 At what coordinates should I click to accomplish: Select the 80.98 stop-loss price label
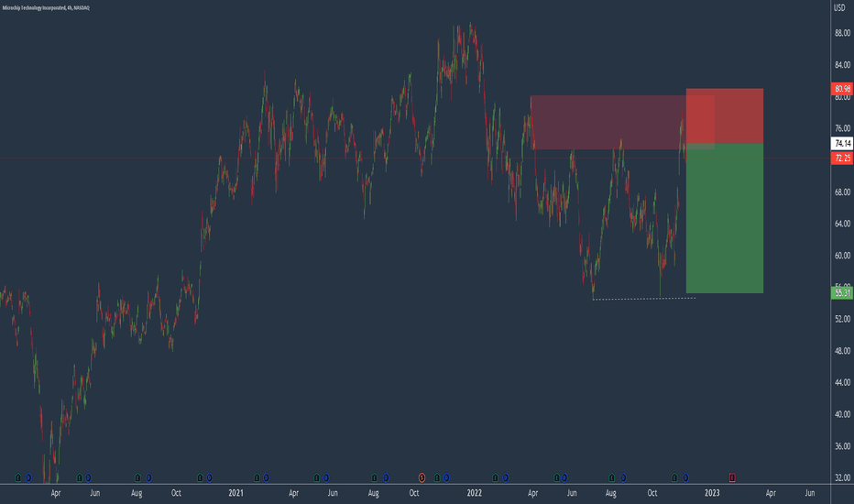[x=842, y=89]
